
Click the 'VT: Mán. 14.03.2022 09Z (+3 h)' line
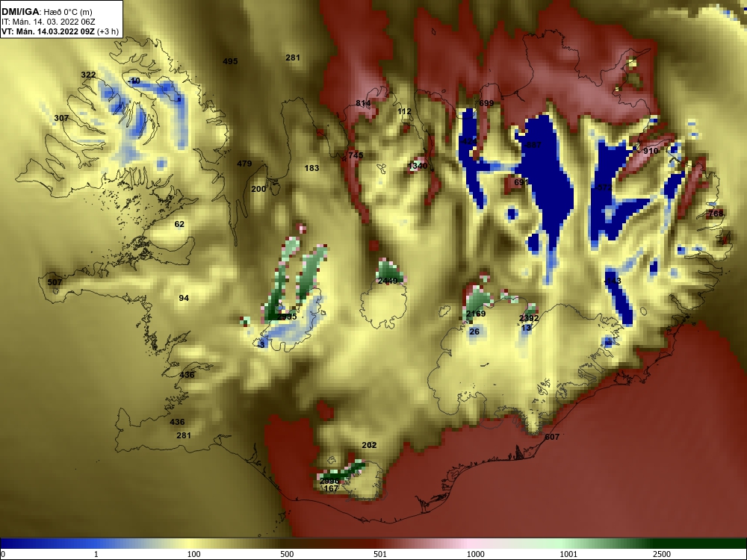[60, 32]
